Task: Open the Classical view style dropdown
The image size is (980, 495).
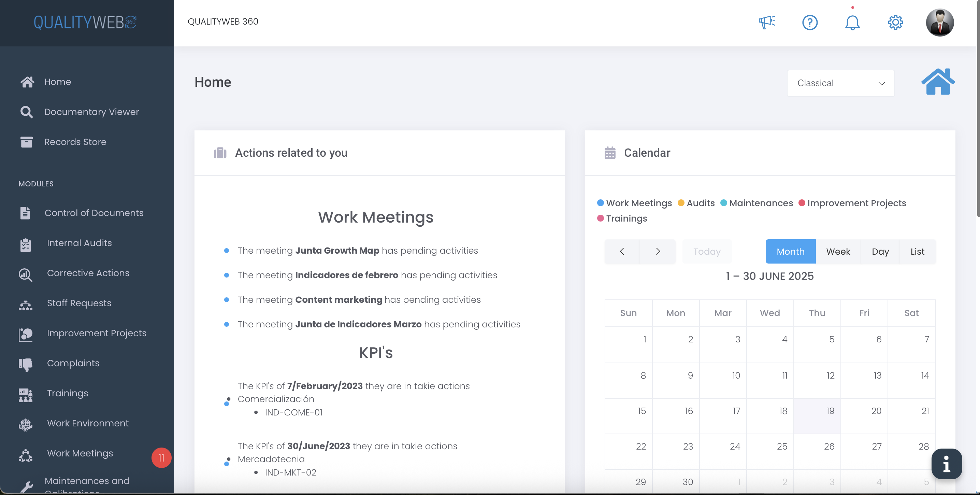Action: (840, 83)
